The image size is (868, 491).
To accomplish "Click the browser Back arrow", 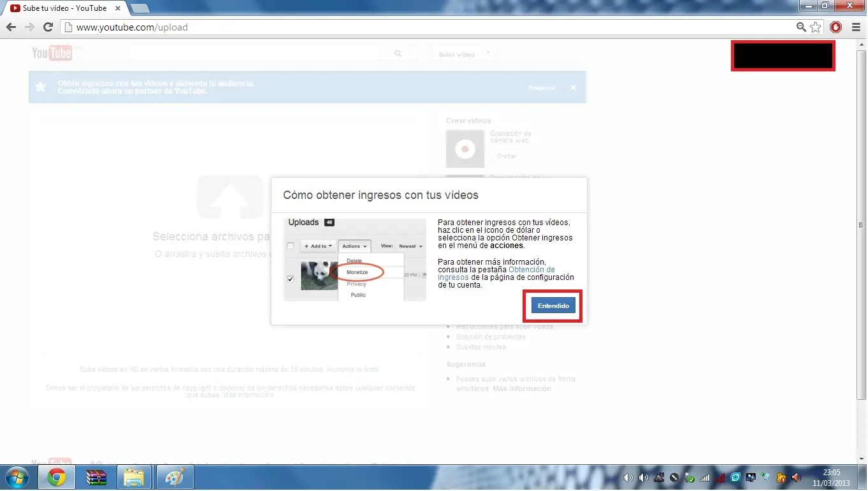I will coord(11,27).
